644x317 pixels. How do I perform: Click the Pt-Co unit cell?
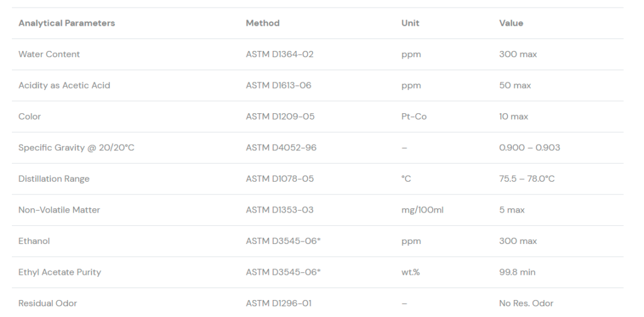pos(414,116)
